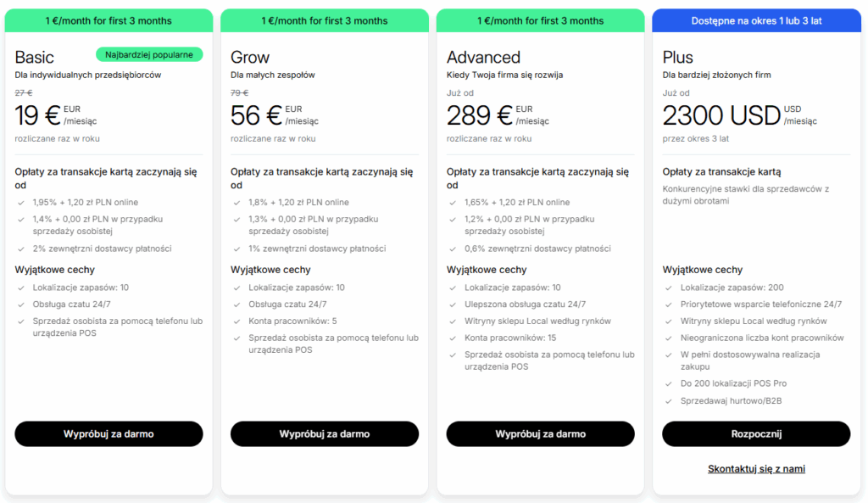868x503 pixels.
Task: Click the checkmark next to 'Sprzedawaj hurtowo/B2B'
Action: pos(668,400)
